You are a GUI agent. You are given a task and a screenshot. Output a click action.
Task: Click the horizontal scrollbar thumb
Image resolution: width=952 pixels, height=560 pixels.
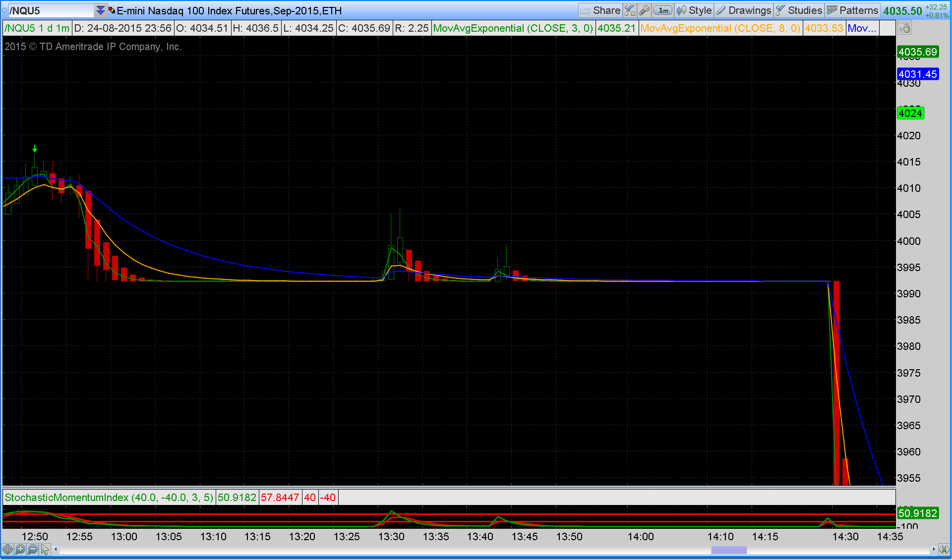pos(729,550)
